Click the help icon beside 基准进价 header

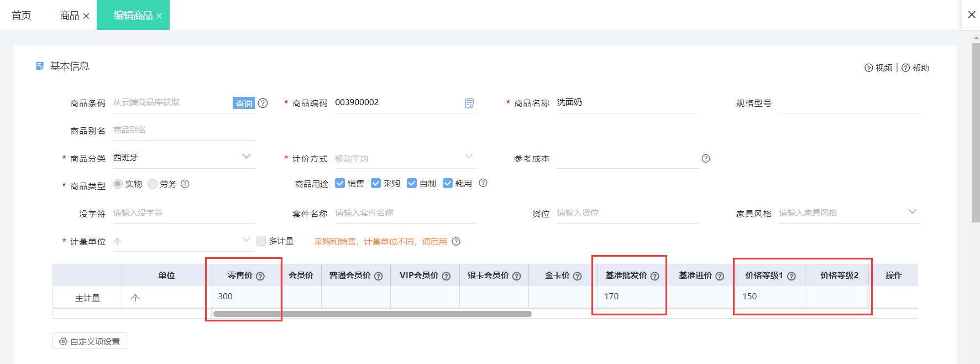[x=720, y=276]
